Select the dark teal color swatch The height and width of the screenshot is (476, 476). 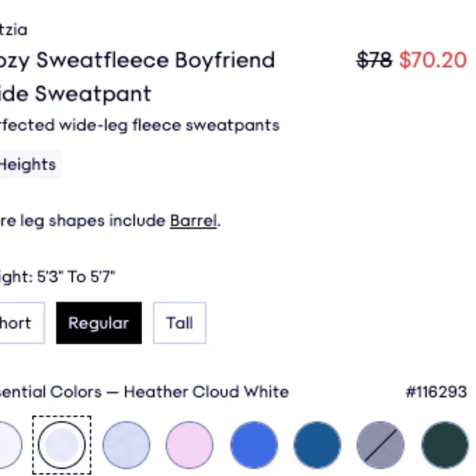coord(317,444)
